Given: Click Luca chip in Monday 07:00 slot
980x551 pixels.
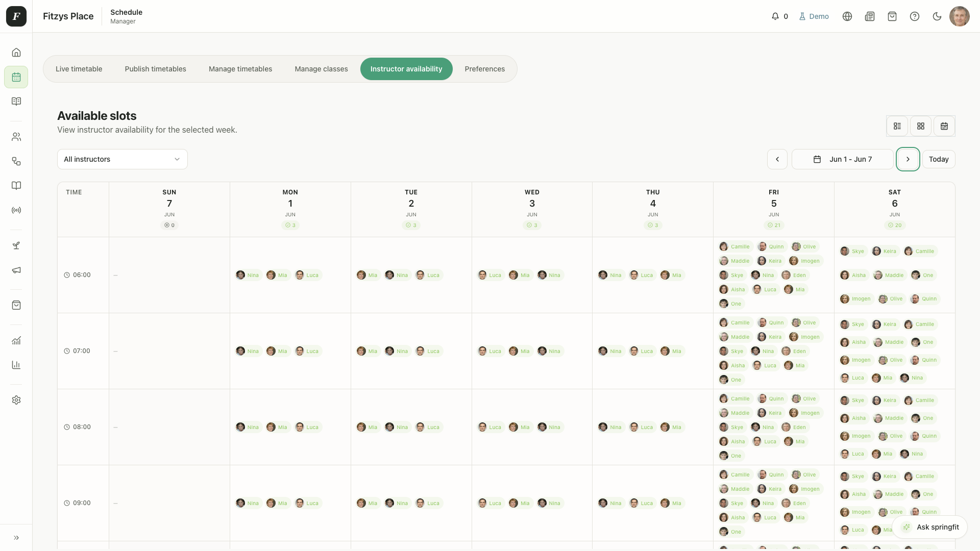Looking at the screenshot, I should coord(308,351).
